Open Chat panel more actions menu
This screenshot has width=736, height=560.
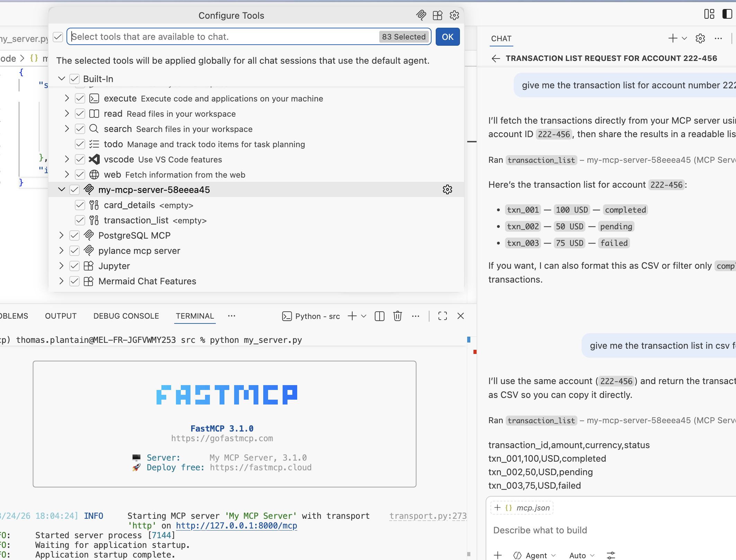(718, 38)
